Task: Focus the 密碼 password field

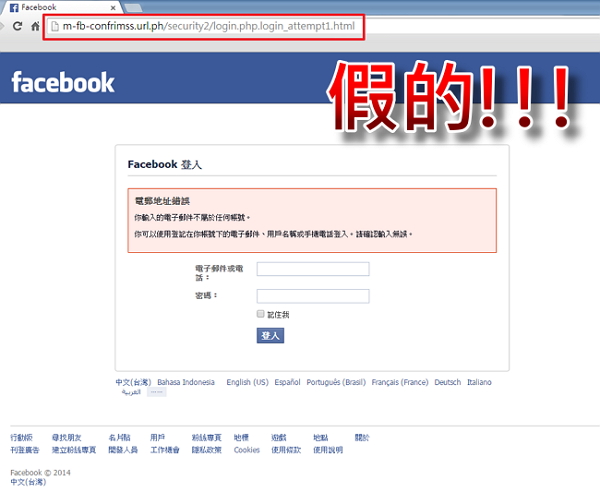Action: (313, 296)
